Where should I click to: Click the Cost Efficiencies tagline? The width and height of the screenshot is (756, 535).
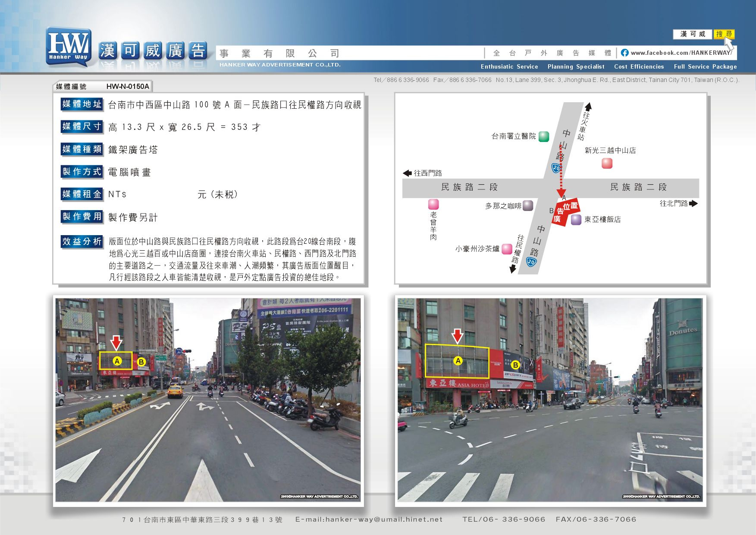639,66
